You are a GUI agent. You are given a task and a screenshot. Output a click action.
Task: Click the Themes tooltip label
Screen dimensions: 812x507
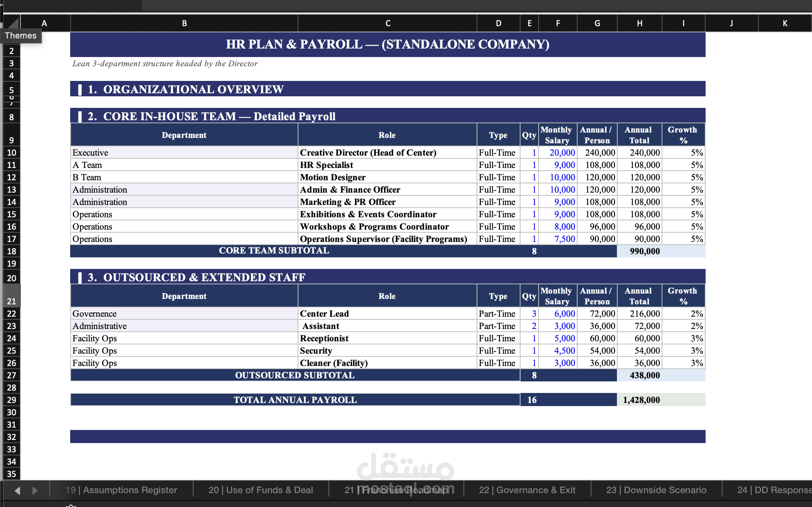[x=21, y=36]
